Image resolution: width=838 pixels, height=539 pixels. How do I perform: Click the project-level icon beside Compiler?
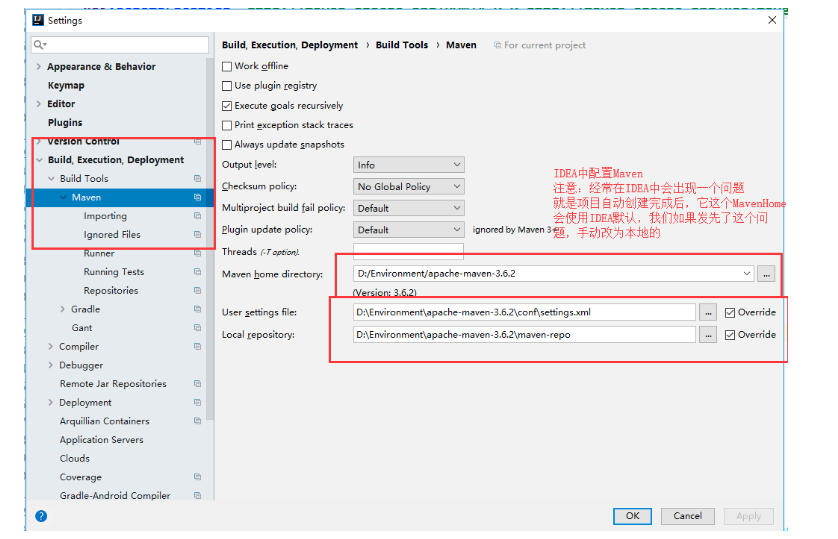tap(197, 346)
